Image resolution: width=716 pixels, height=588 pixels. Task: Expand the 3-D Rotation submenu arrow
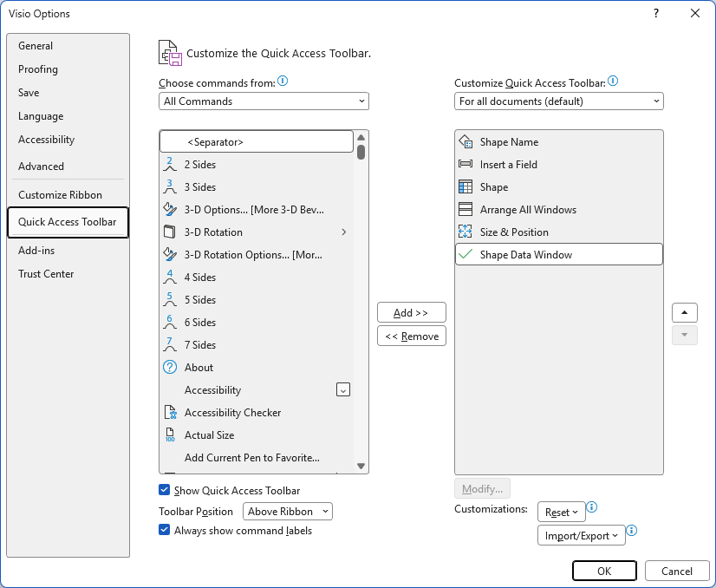tap(344, 232)
